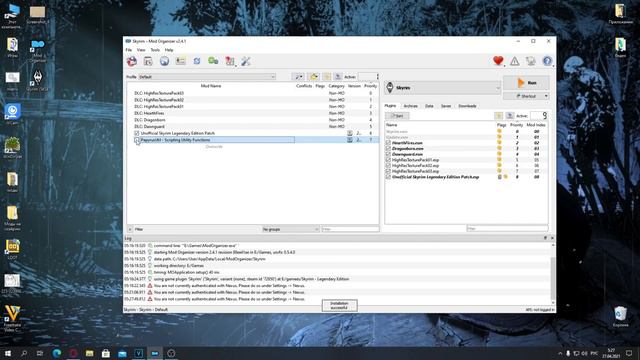Screen dimensions: 640x360
Task: Toggle Unofficial Skyrim Legendary Edition Patch.esp checkbox
Action: tap(388, 177)
